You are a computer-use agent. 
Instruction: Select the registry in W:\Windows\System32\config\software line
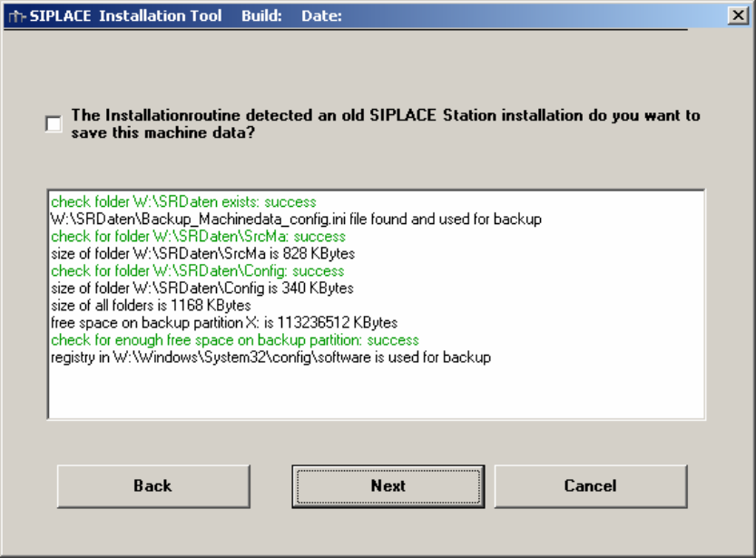coord(270,357)
